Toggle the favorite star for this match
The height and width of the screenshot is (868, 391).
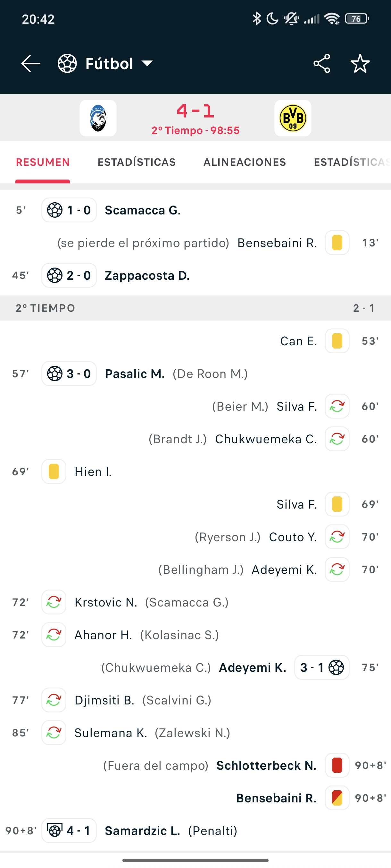pos(360,63)
